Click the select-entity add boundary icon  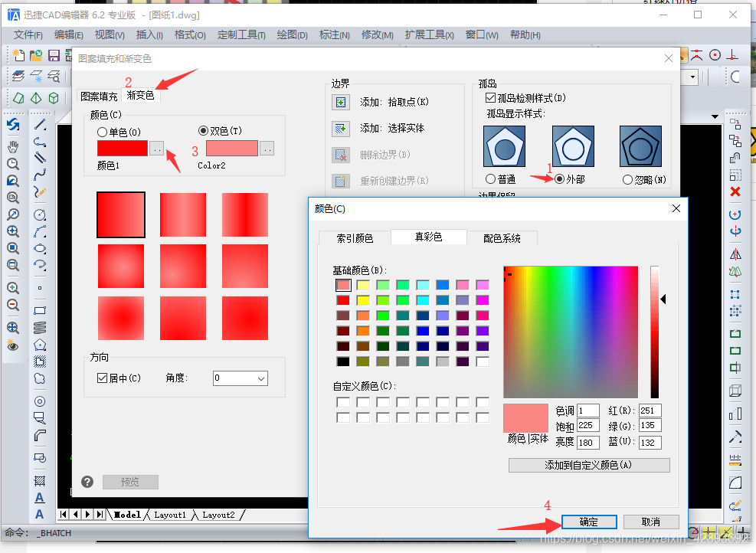point(340,128)
